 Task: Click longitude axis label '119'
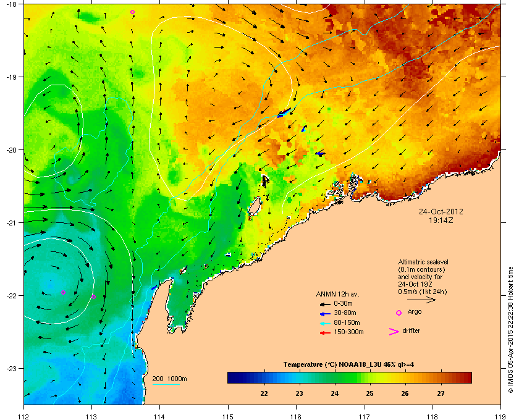pyautogui.click(x=500, y=417)
